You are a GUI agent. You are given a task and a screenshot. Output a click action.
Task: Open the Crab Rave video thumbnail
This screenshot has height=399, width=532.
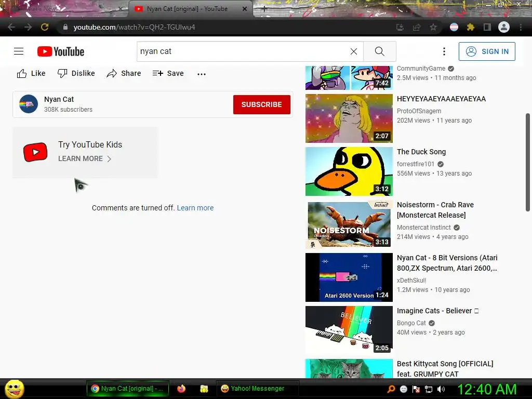[349, 224]
